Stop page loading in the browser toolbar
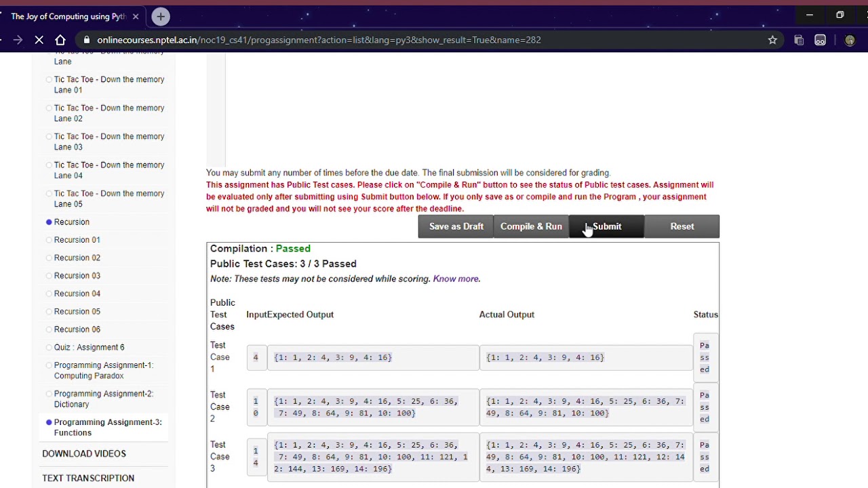 pos(39,40)
